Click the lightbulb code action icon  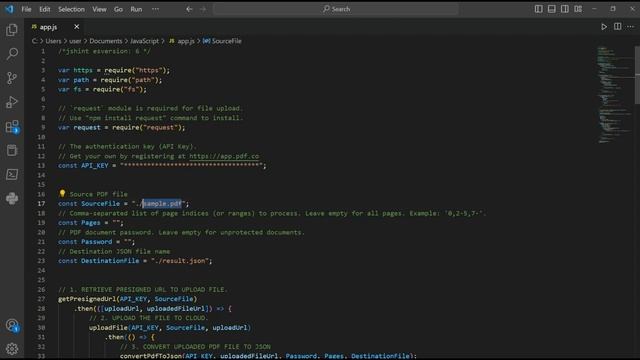[62, 193]
